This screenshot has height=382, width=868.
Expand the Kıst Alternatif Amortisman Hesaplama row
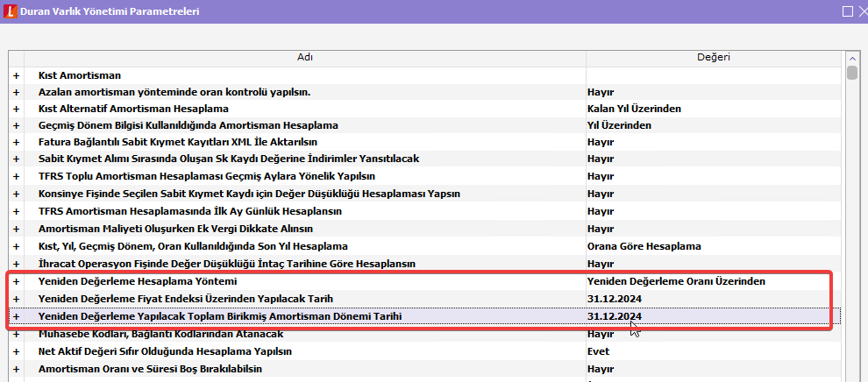16,109
